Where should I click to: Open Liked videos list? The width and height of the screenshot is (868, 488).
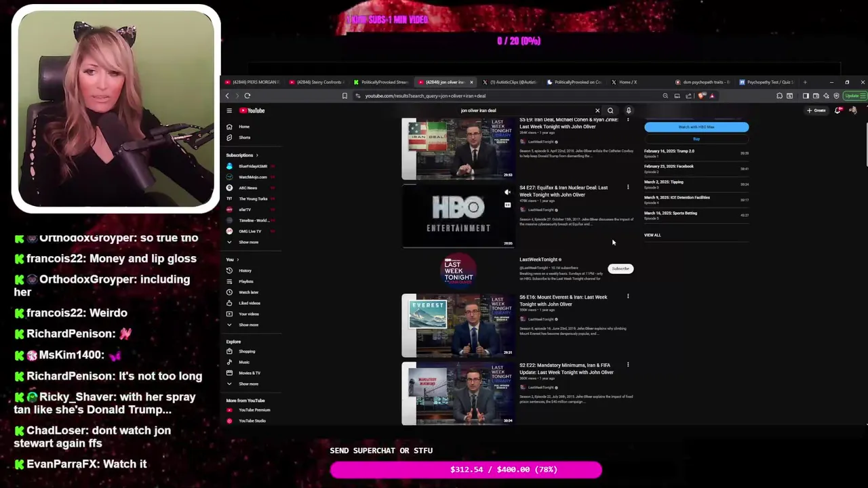[249, 303]
